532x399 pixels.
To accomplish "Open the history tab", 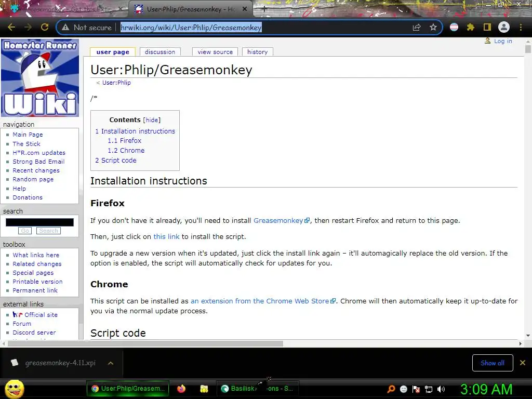I will 257,52.
